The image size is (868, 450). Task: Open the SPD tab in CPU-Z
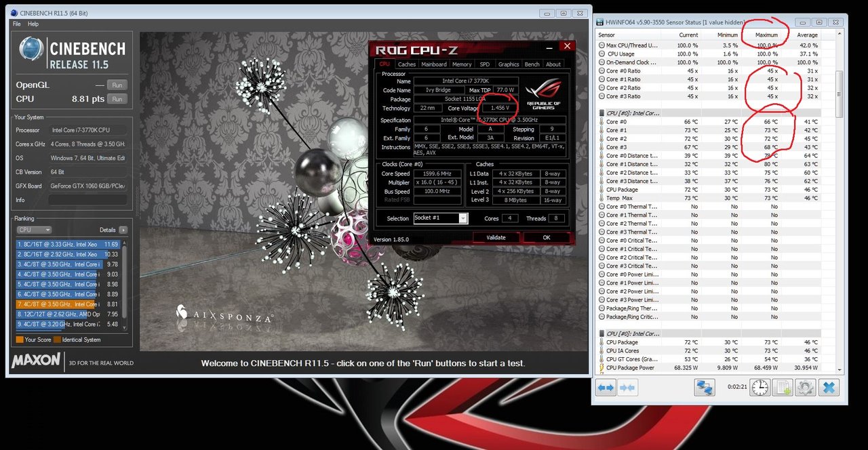pos(485,64)
